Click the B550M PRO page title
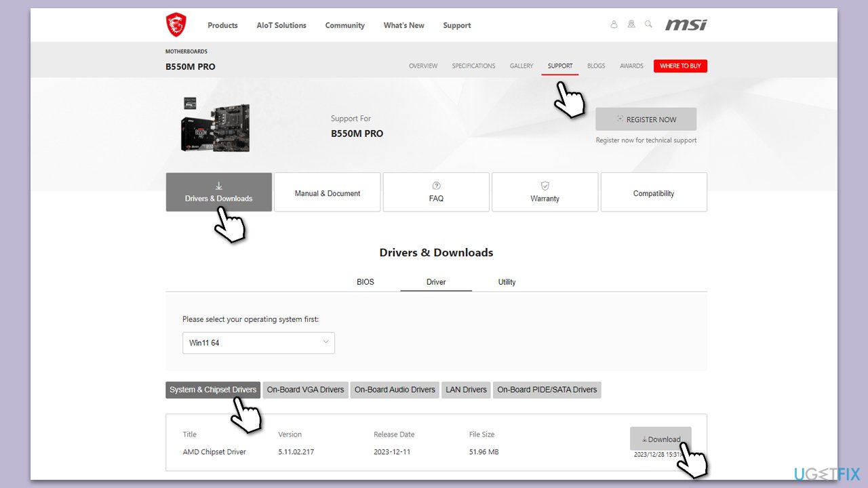Image resolution: width=868 pixels, height=488 pixels. [191, 66]
